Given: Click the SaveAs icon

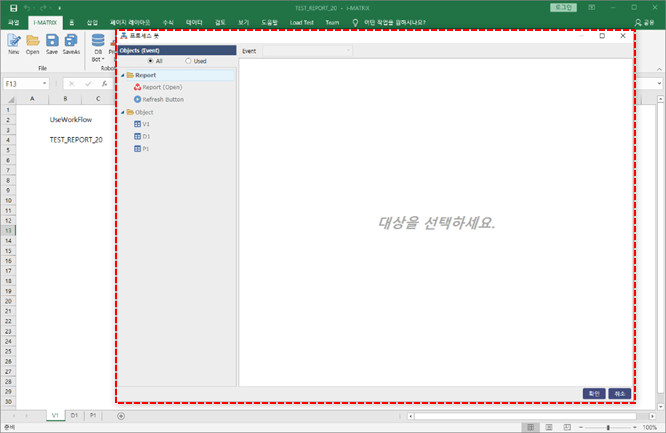Looking at the screenshot, I should [x=71, y=45].
